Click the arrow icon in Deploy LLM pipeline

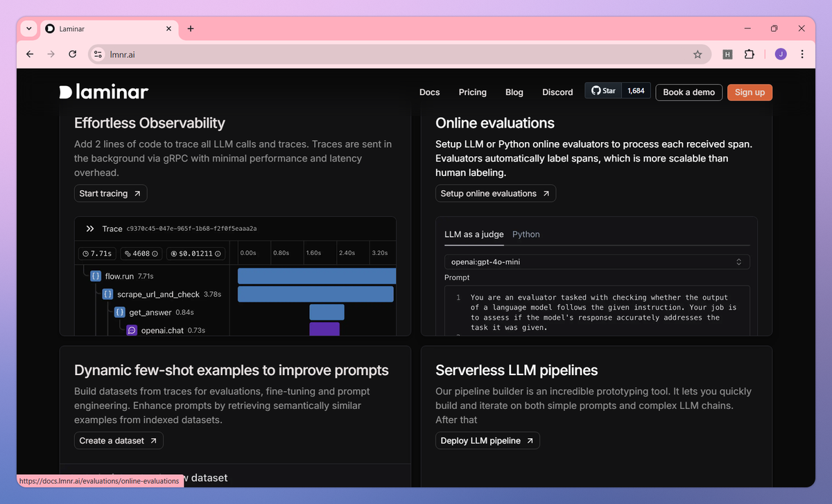pos(530,440)
